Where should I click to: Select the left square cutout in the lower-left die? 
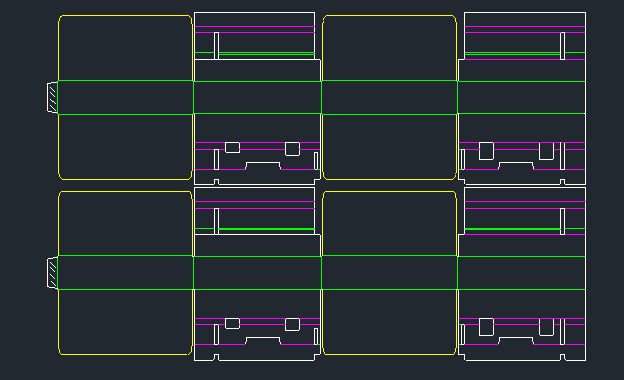click(x=232, y=323)
